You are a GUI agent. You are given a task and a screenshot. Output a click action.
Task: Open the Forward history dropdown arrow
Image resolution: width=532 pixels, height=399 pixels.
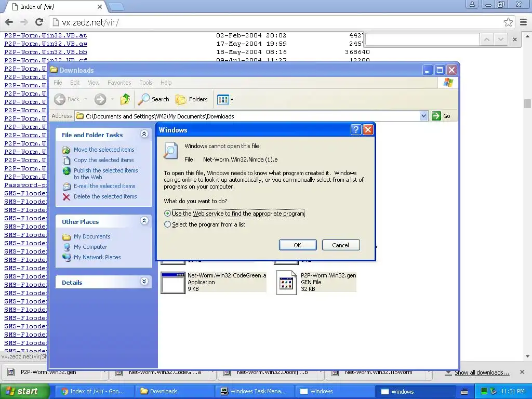(x=112, y=99)
